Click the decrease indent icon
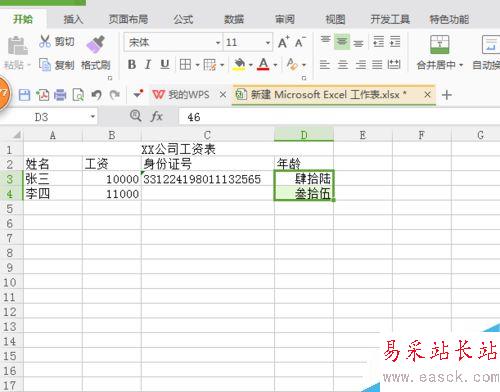 click(x=379, y=42)
